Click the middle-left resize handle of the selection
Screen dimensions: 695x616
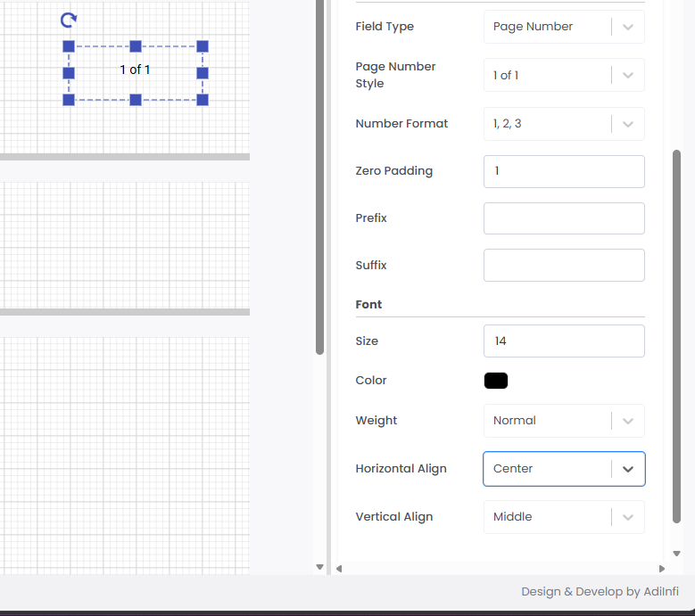69,73
